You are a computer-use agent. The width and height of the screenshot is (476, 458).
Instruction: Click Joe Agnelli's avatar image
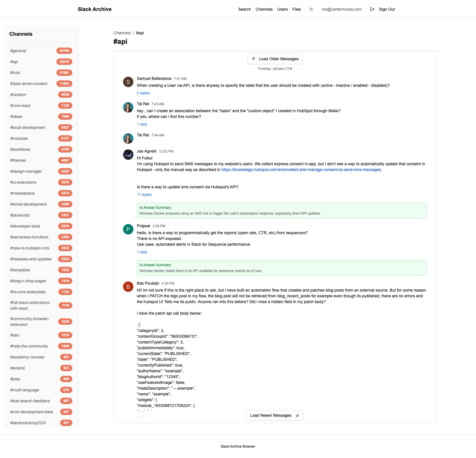pyautogui.click(x=129, y=155)
